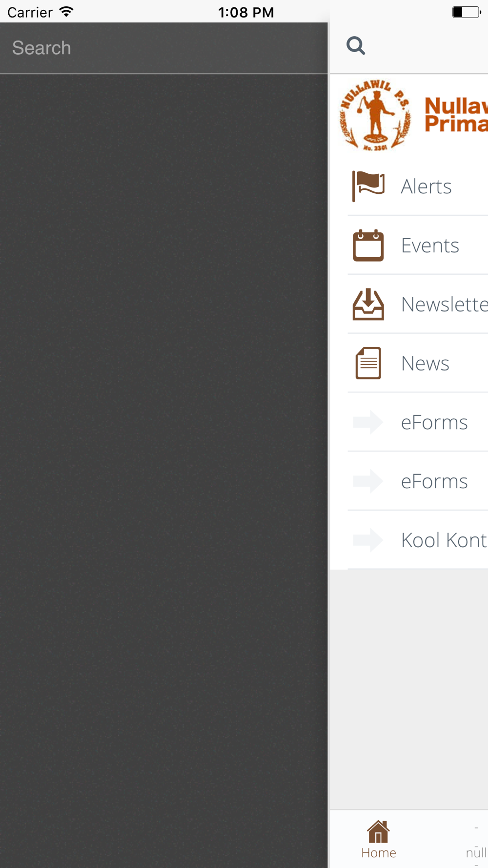Open the Kool Kont menu entry

point(418,540)
